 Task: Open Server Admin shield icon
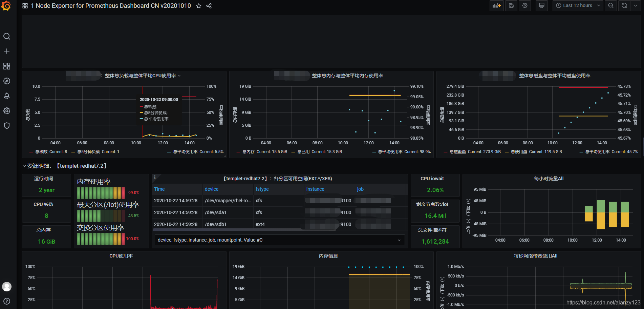click(7, 126)
